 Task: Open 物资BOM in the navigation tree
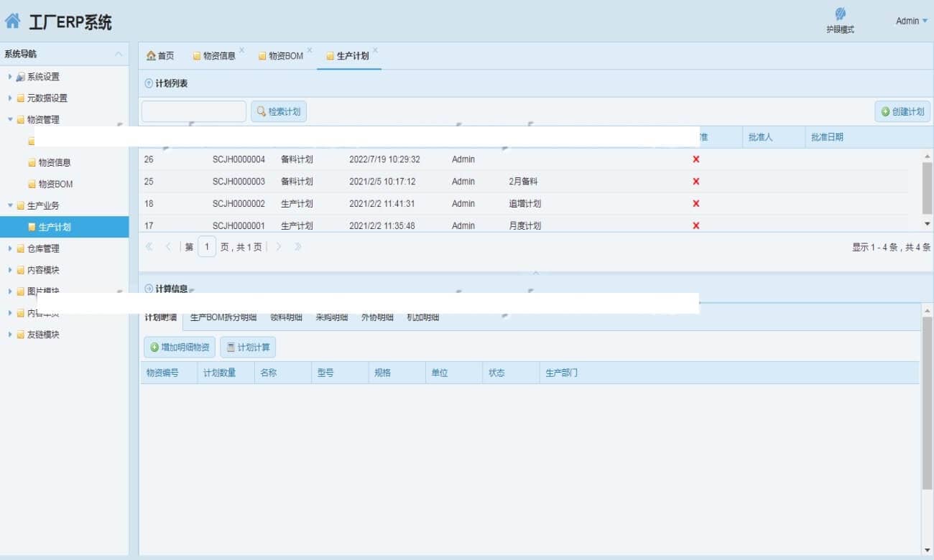pyautogui.click(x=55, y=184)
